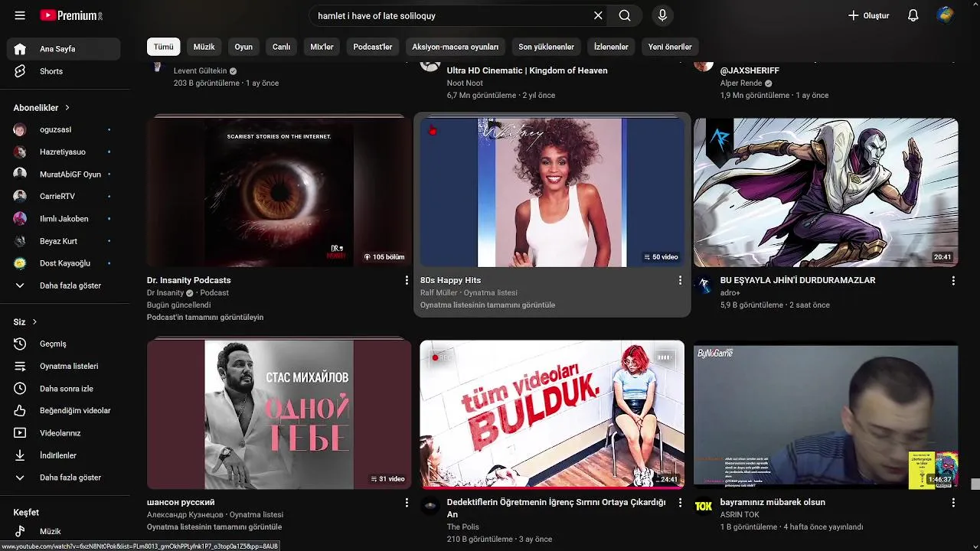Select the Oyun filter chip
The height and width of the screenshot is (551, 980).
243,47
